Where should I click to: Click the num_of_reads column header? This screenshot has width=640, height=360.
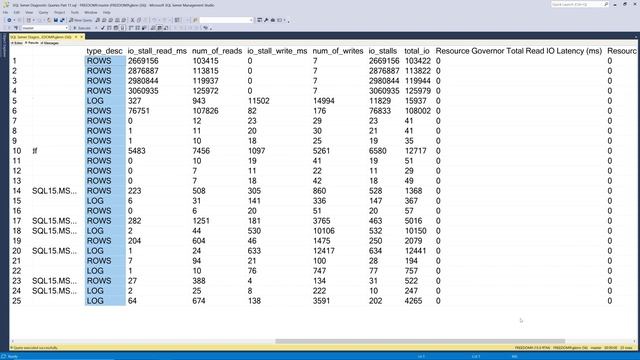coord(217,51)
